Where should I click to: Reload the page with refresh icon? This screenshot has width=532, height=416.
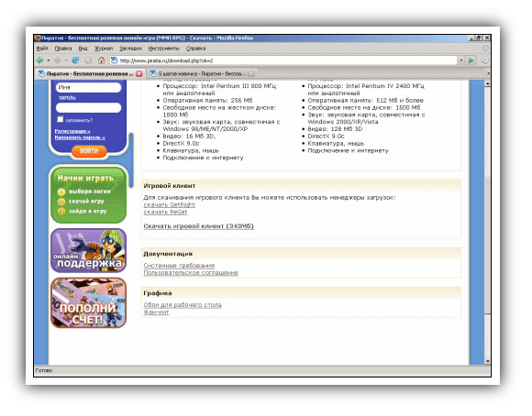[75, 60]
